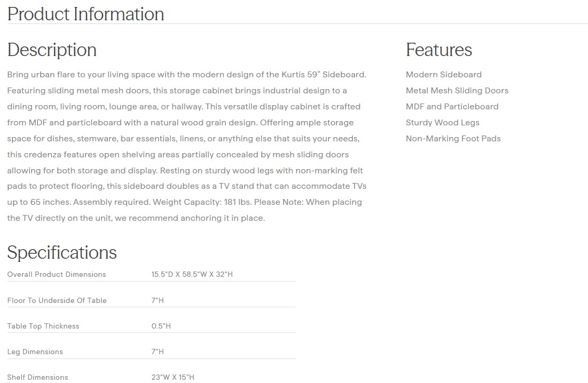
Task: Click the Kurtis 59" Sideboard text in description
Action: tap(323, 75)
